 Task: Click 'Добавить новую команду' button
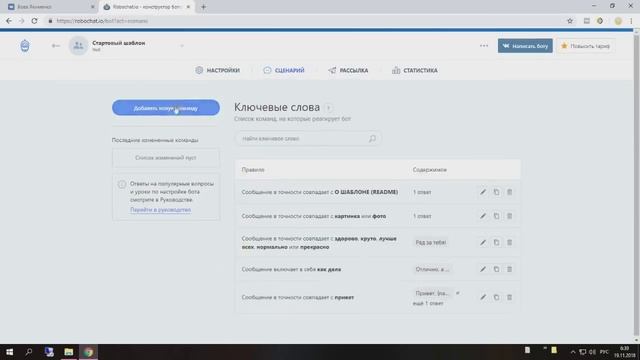click(166, 108)
